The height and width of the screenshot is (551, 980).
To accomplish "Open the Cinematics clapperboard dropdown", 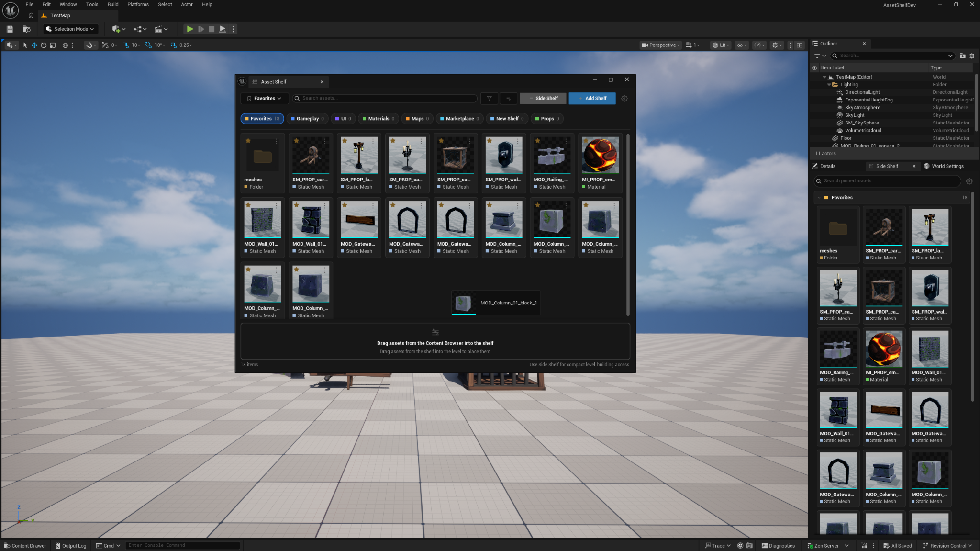I will [161, 29].
